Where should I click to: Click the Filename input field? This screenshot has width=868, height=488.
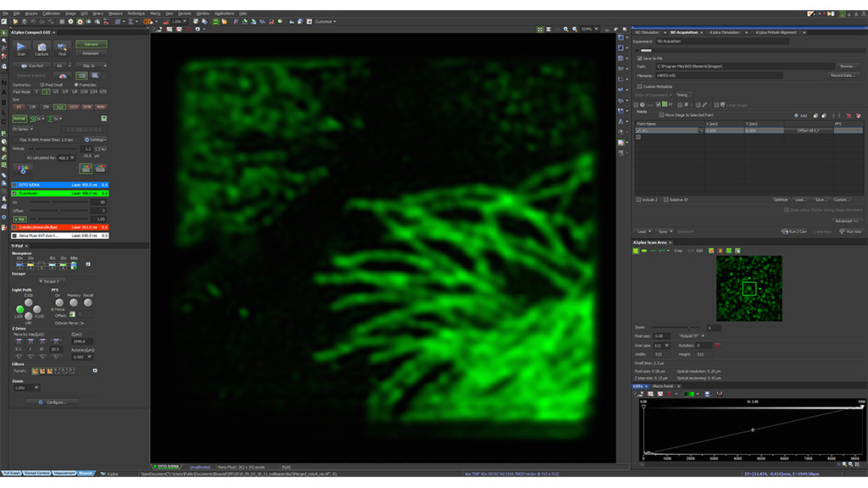[719, 75]
